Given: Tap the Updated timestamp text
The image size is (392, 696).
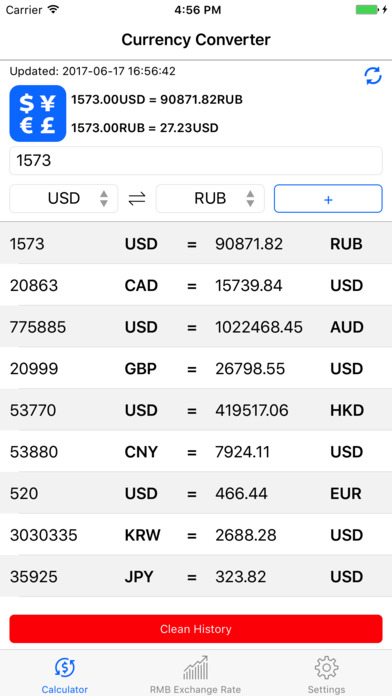Looking at the screenshot, I should point(92,71).
